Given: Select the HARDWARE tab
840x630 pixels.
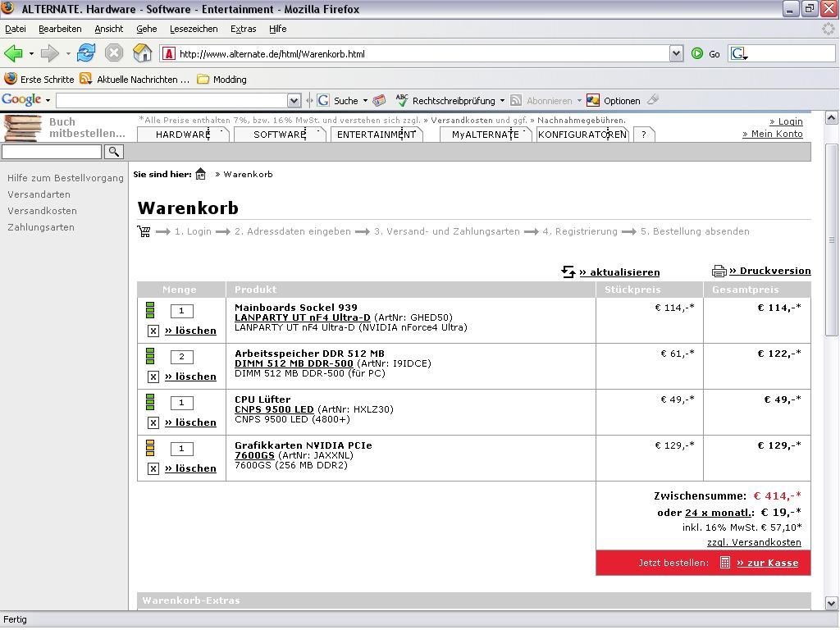Looking at the screenshot, I should [183, 135].
